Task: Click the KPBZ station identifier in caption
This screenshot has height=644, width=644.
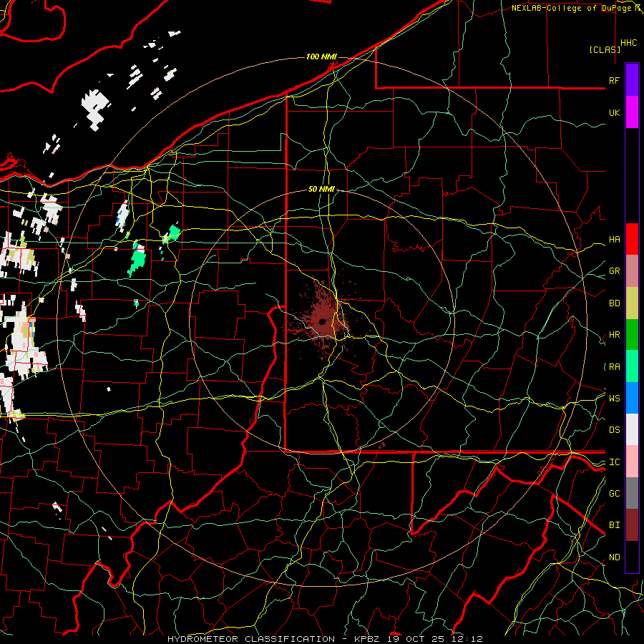Action: pos(367,639)
